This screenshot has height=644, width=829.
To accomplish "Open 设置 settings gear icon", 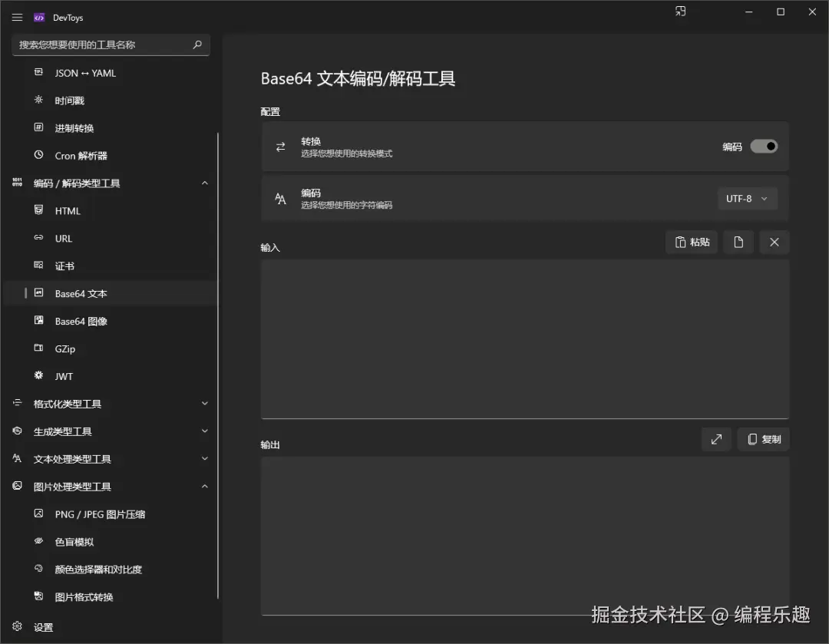I will tap(17, 626).
